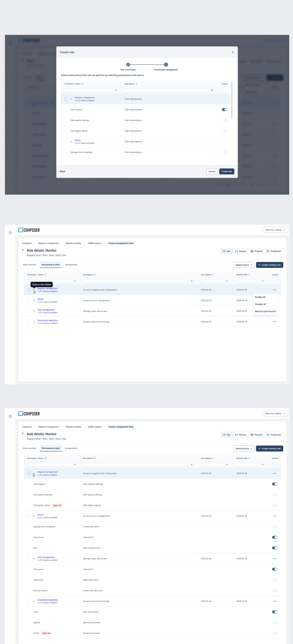Screen dimensions: 293x644
Task: Expand sidebar via circled arrow in collapsed permissions view
Action: tap(10, 233)
